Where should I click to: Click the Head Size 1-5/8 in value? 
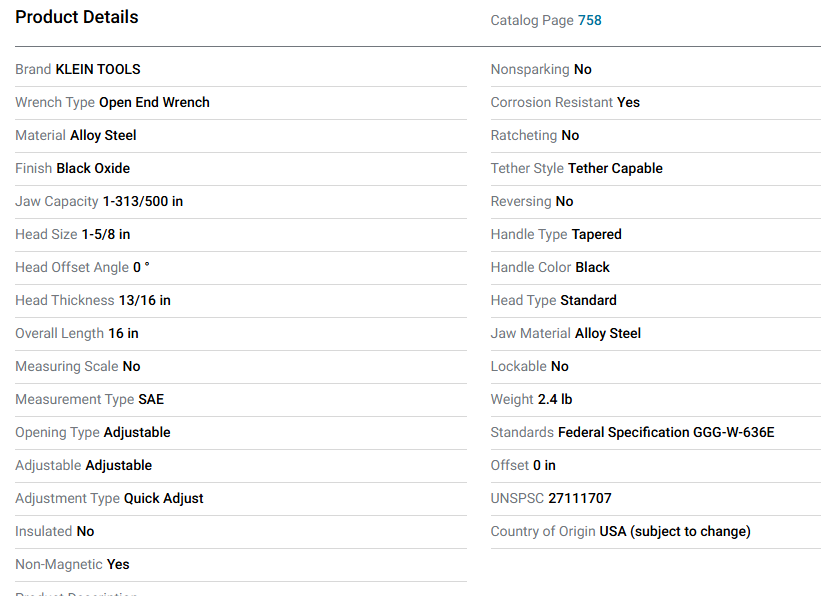point(106,234)
